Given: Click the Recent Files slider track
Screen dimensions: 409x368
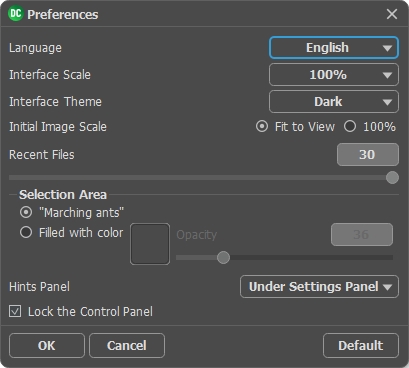Looking at the screenshot, I should coord(198,178).
